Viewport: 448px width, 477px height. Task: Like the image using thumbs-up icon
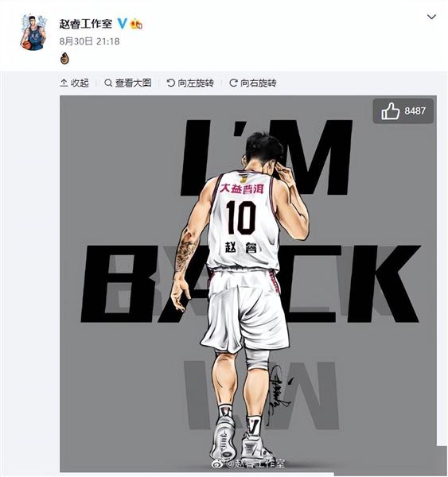[390, 111]
